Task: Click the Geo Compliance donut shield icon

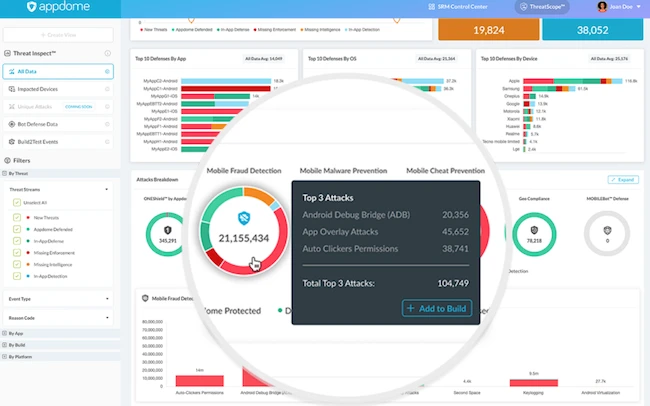Action: pos(534,230)
